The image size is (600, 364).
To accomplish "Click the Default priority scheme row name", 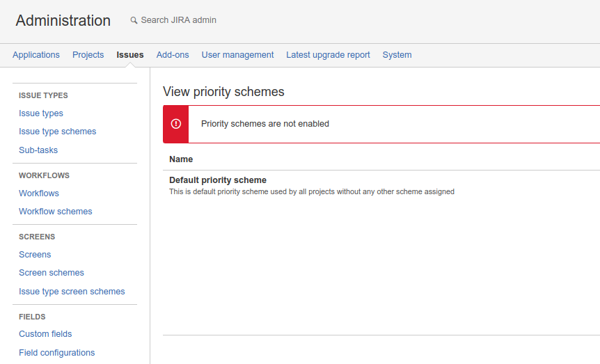I will (218, 180).
